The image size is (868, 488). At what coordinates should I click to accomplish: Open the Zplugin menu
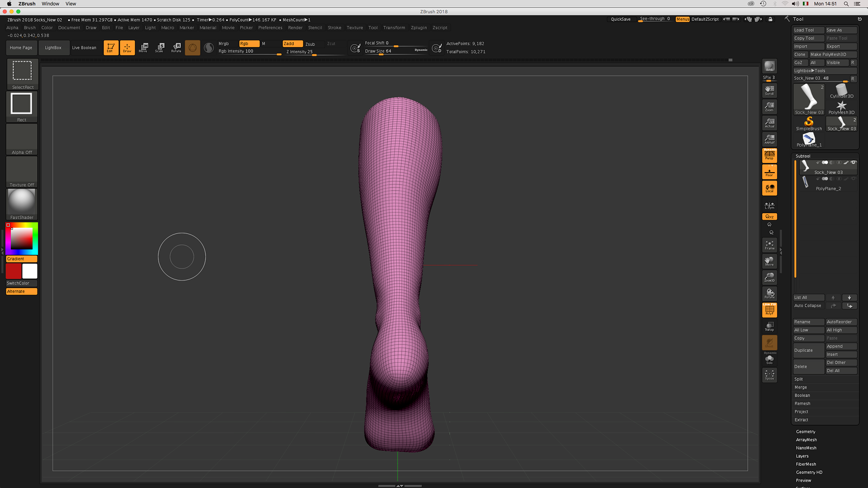[419, 28]
